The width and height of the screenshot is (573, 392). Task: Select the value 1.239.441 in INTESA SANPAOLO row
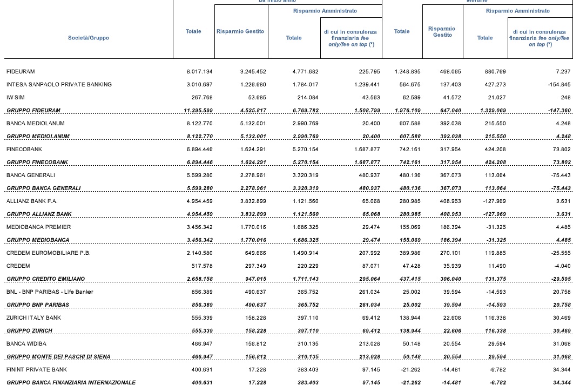(367, 84)
